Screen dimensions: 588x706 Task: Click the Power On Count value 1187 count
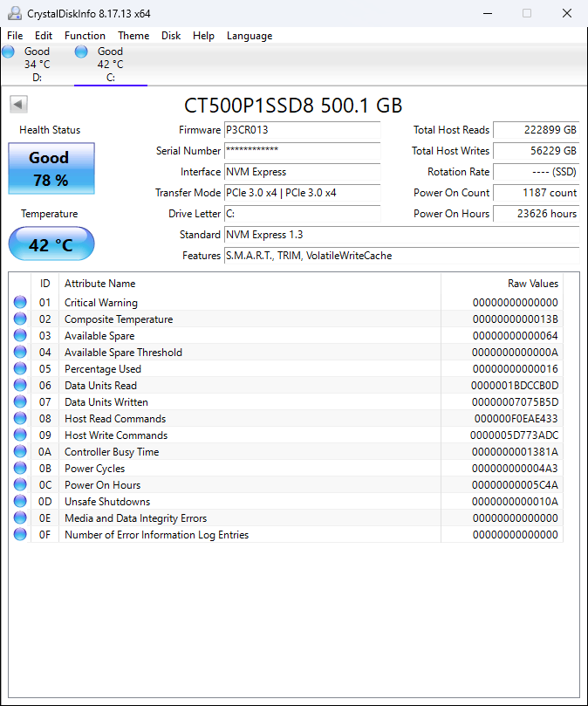(537, 193)
